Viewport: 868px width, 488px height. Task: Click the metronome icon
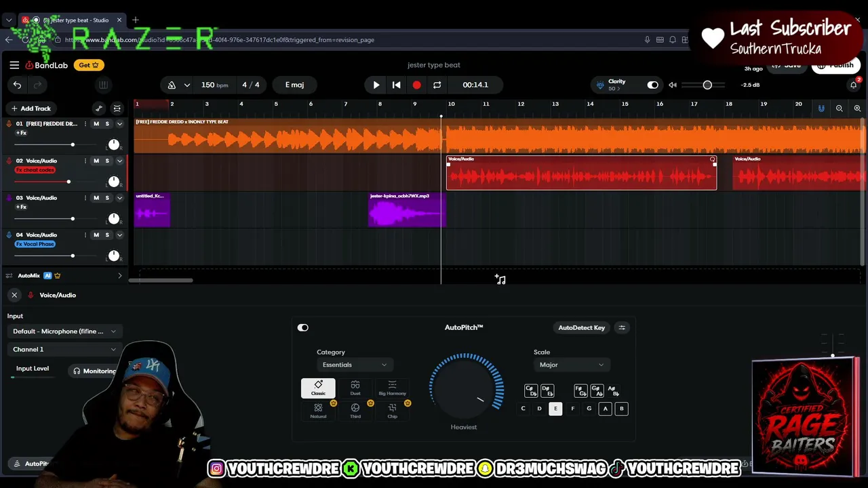(x=172, y=85)
